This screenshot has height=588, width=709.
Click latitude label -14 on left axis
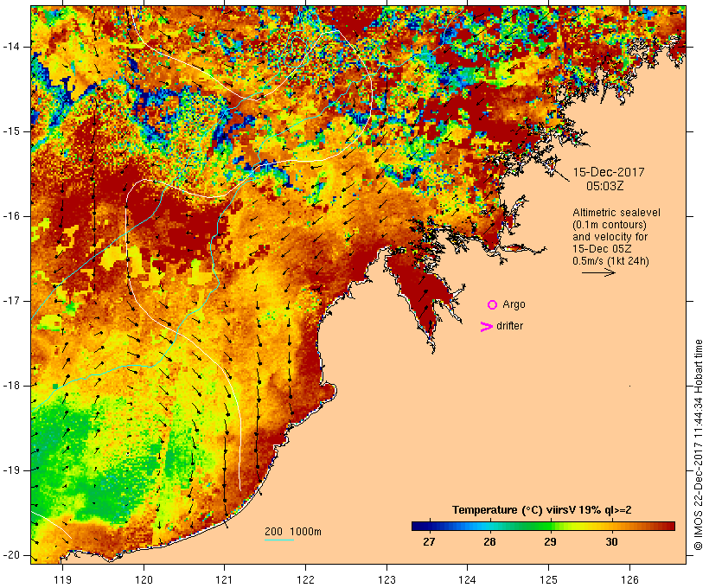[11, 47]
